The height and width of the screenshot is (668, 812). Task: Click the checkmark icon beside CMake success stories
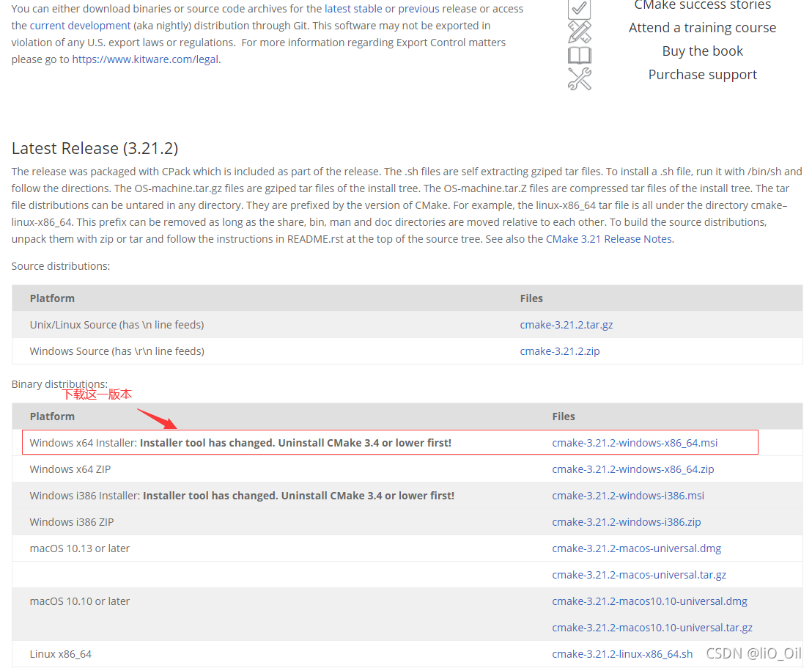pos(579,9)
